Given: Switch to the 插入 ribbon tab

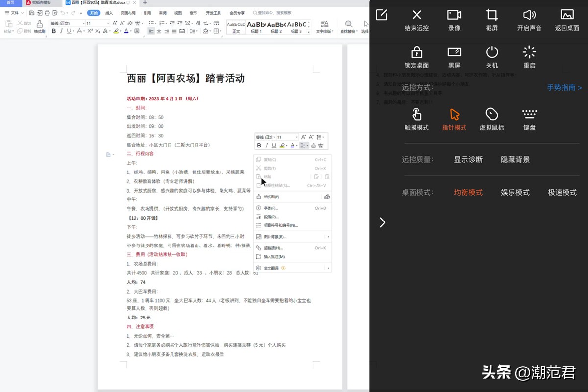Looking at the screenshot, I should pyautogui.click(x=109, y=13).
